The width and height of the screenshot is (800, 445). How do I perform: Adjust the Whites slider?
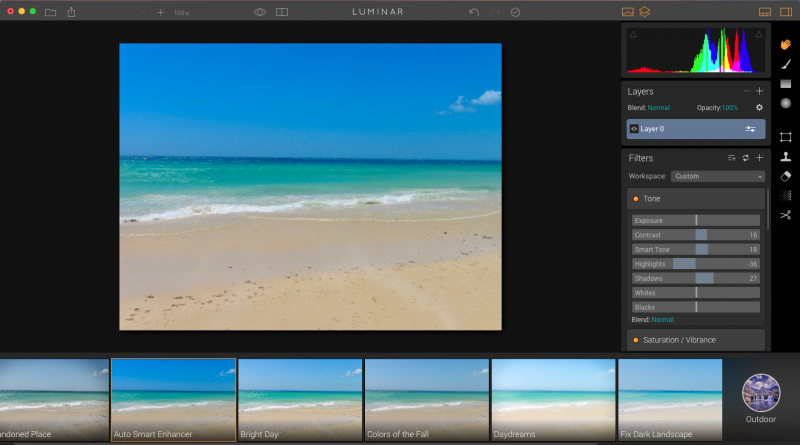point(696,293)
